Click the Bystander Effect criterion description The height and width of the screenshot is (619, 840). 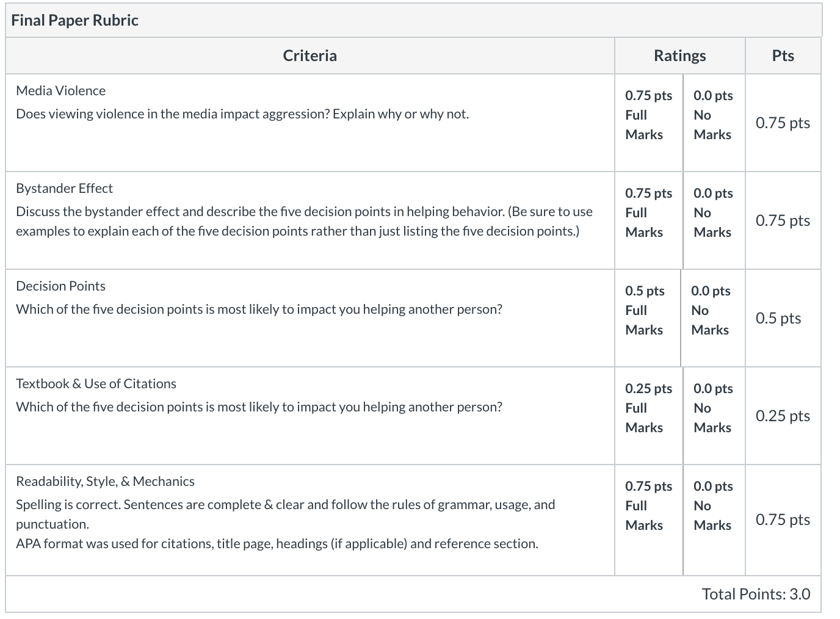[x=304, y=221]
